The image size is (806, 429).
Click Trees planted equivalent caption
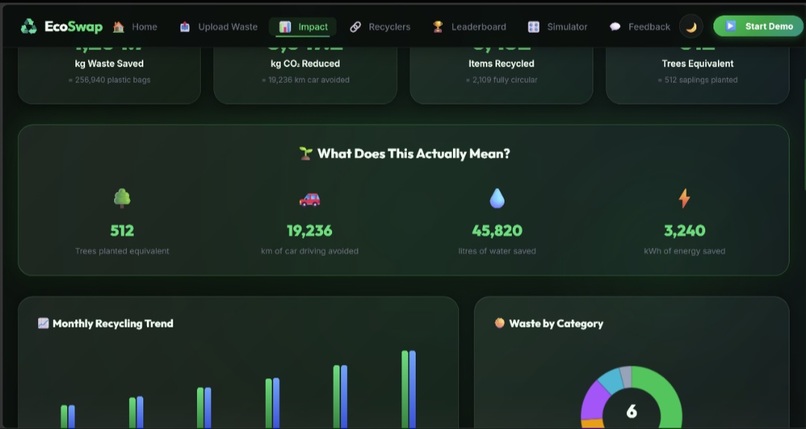coord(122,251)
